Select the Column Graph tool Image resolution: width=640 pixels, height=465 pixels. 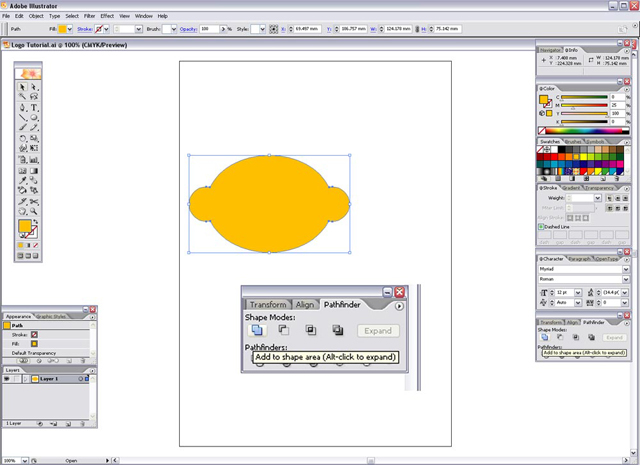(x=34, y=160)
